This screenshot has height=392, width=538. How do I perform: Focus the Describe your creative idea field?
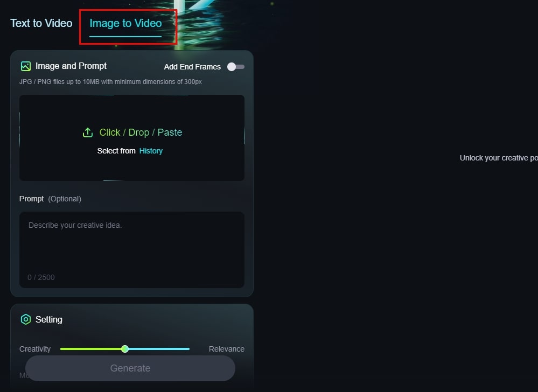pyautogui.click(x=132, y=250)
